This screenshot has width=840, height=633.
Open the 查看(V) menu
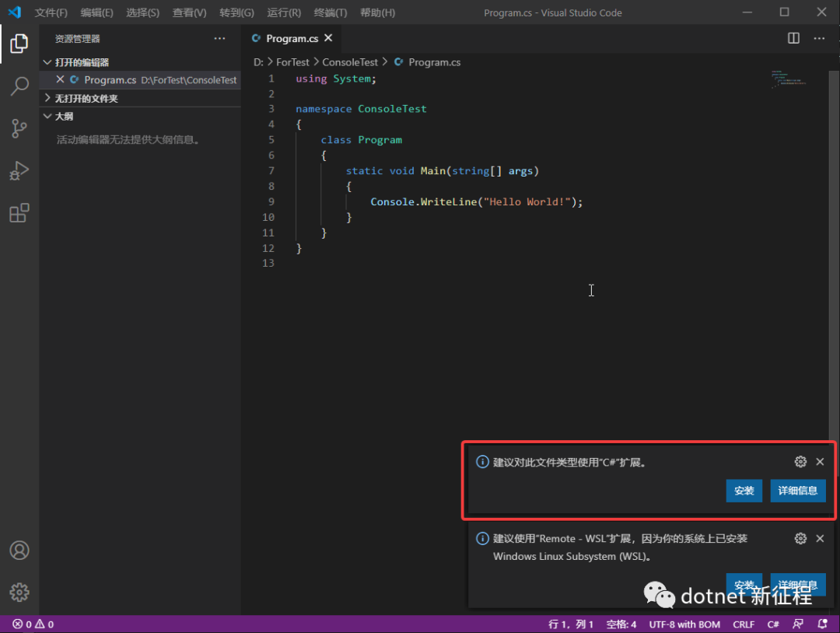(189, 12)
